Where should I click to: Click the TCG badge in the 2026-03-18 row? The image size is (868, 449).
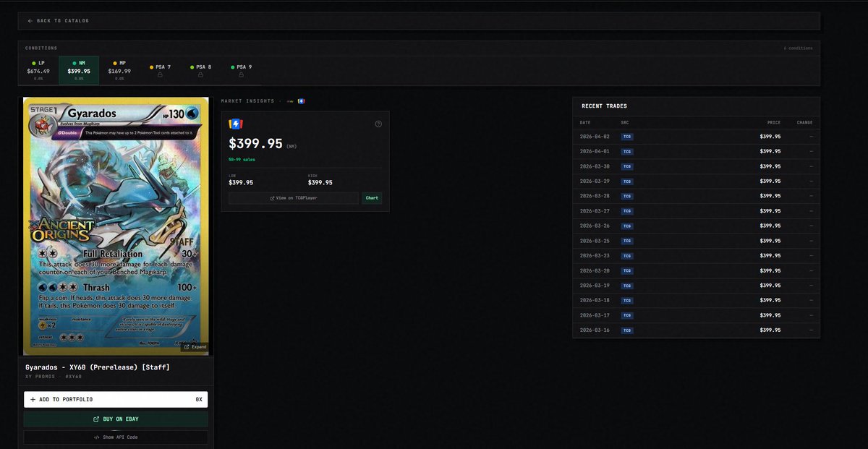tap(627, 300)
